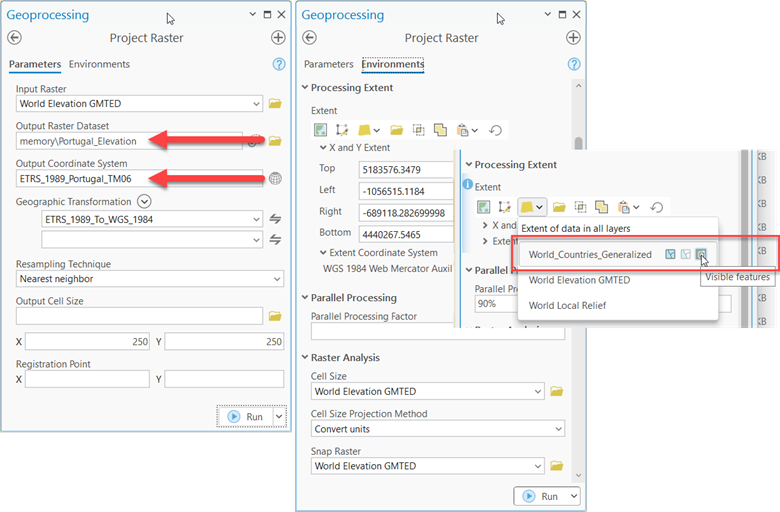Choose Selected features icon for World_Countries_Generalized
Viewport: 780px width, 512px height.
click(x=685, y=254)
